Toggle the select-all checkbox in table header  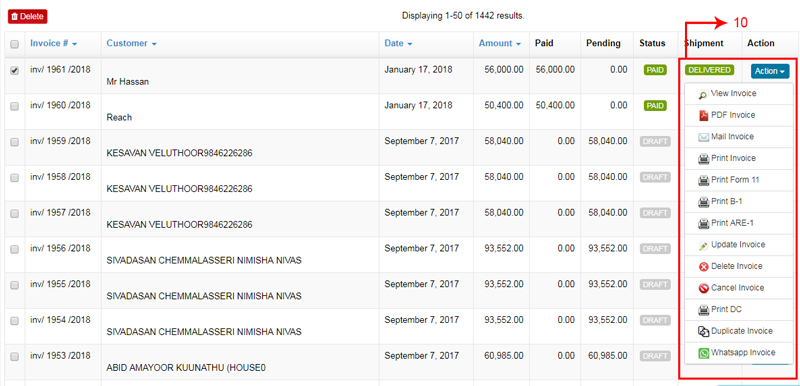coord(15,44)
